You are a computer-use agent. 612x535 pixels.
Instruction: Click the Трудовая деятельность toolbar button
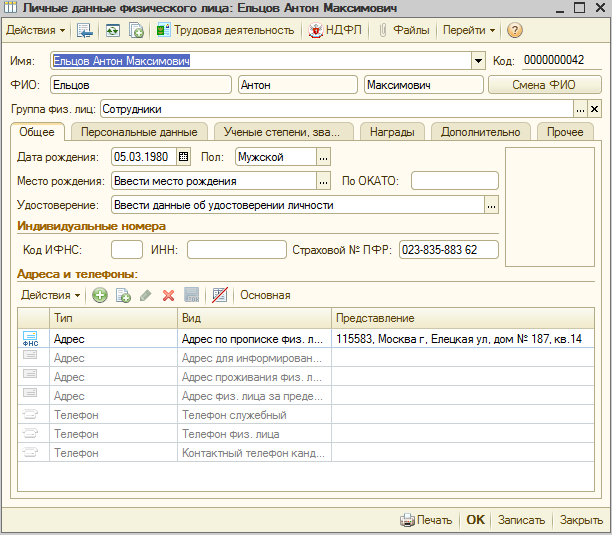tap(225, 30)
